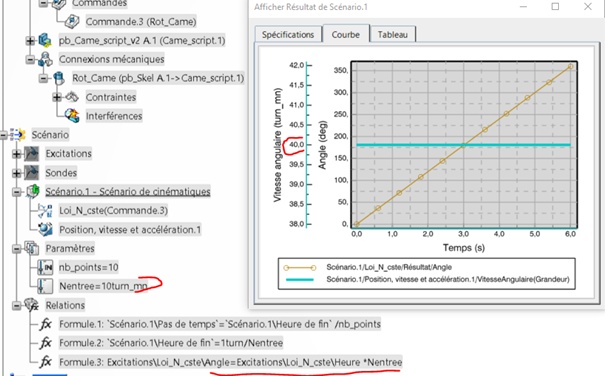Expand the Excitations node
The image size is (605, 376).
pyautogui.click(x=17, y=154)
